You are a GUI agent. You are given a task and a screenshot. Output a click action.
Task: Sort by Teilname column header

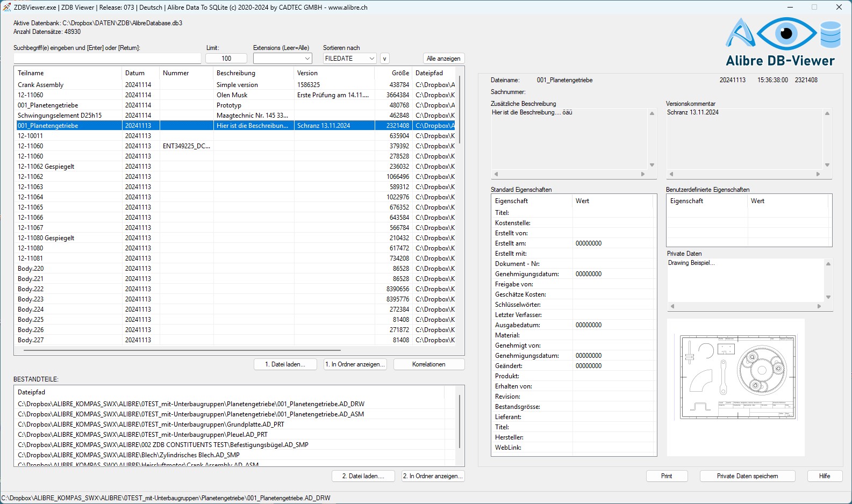tap(68, 73)
